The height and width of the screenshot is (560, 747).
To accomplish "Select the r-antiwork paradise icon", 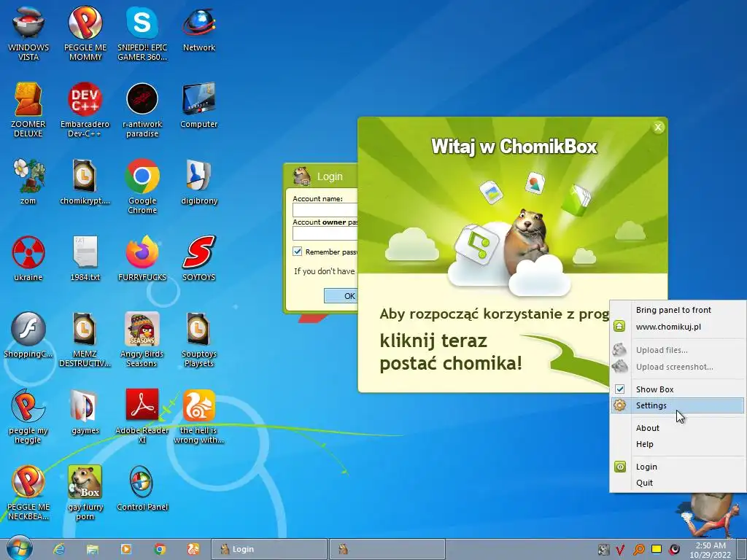I will (142, 109).
